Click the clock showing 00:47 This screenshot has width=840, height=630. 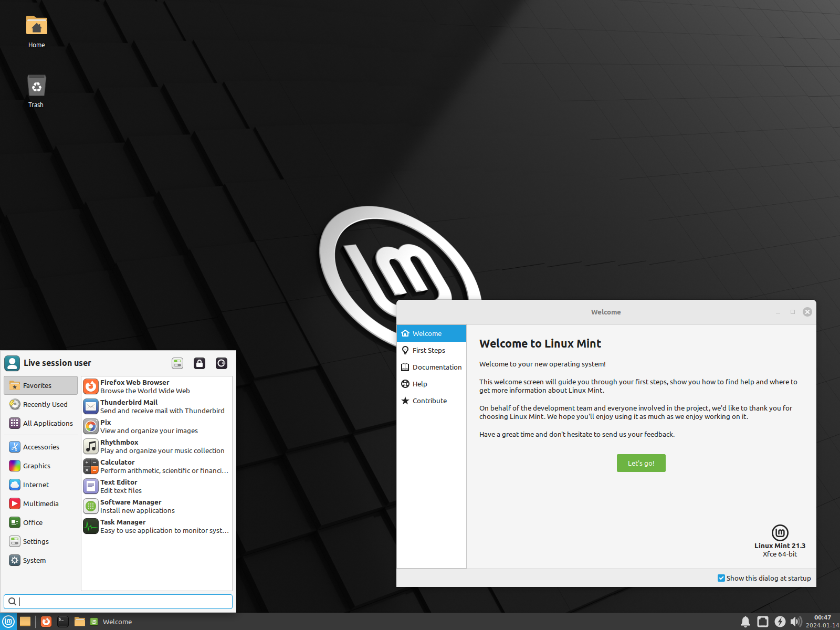click(823, 622)
